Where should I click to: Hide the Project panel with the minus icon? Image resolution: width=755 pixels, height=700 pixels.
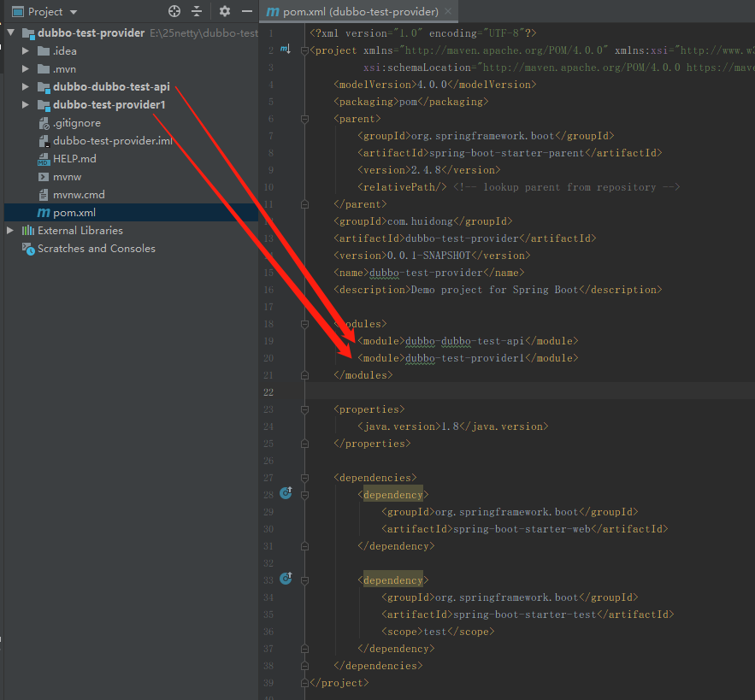coord(247,11)
